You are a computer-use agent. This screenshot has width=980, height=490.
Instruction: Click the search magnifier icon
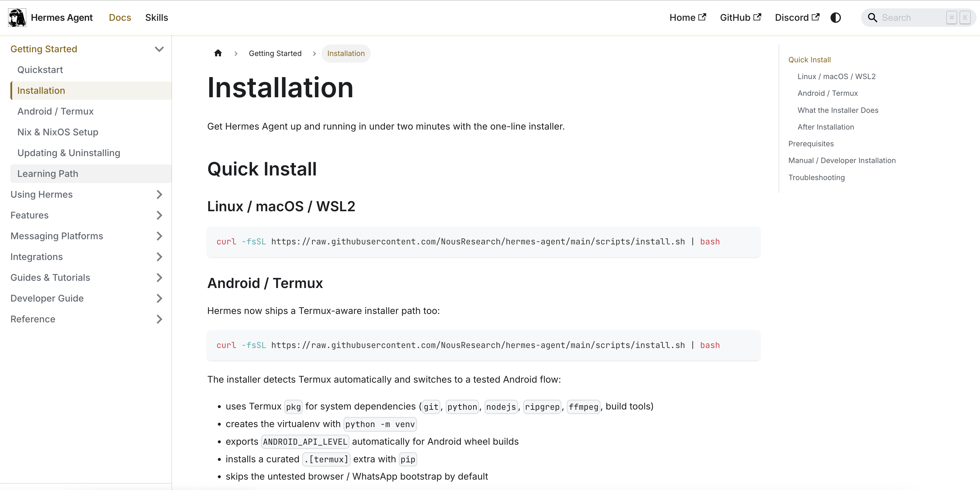pyautogui.click(x=872, y=18)
